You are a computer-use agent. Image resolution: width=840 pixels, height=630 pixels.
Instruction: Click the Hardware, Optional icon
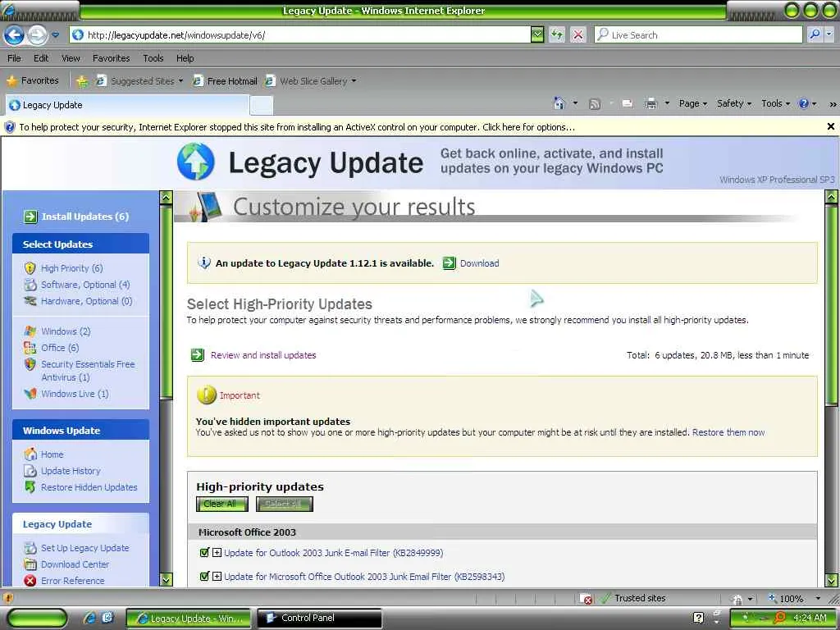click(30, 301)
